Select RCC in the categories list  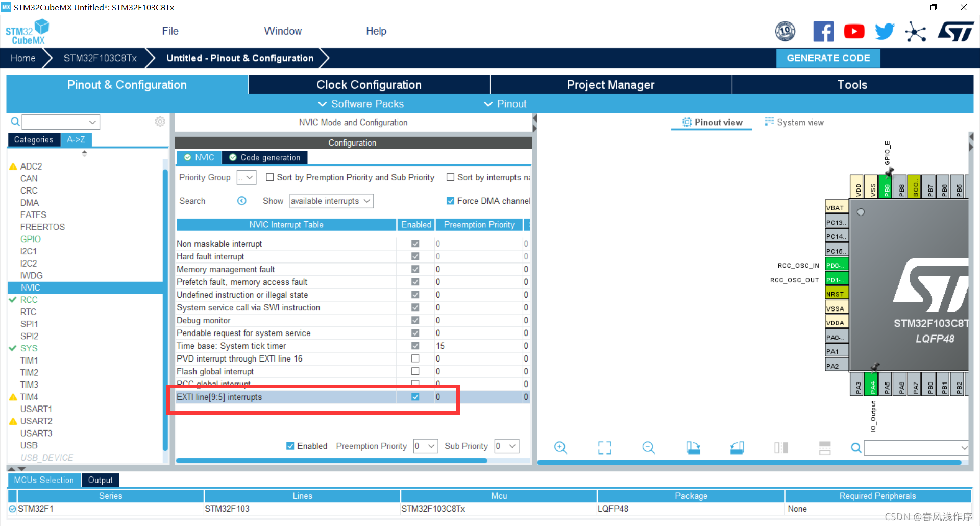[29, 300]
